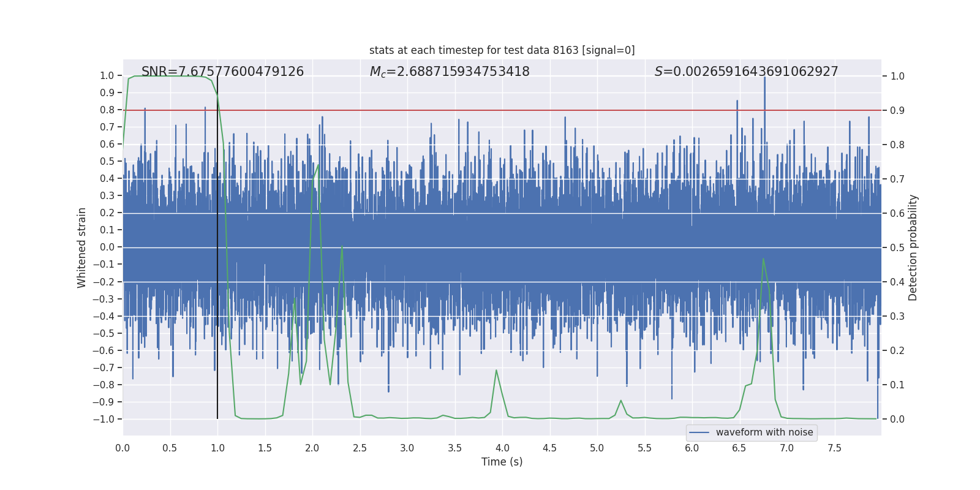
Task: Click the small green bump near 5.25 s
Action: coord(621,401)
